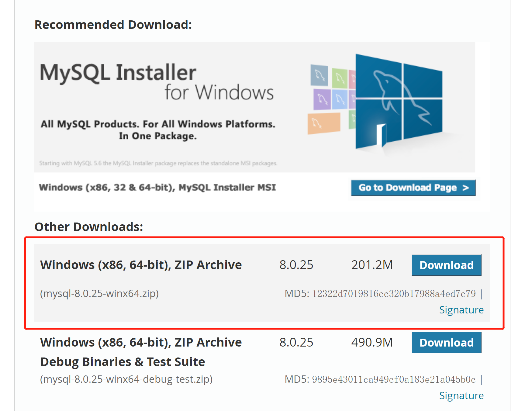Click the blue Windows dolphin logo graphic
532x411 pixels.
(399, 102)
